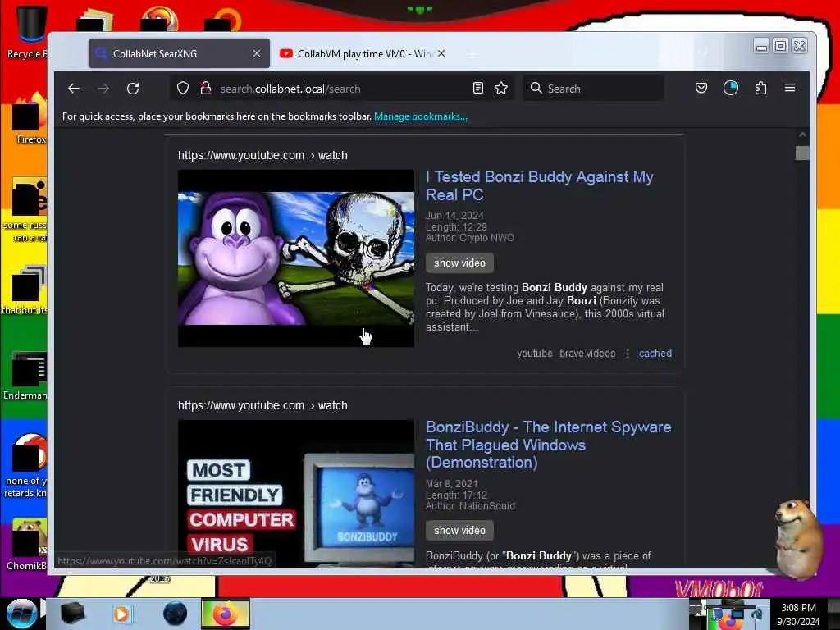Show video for the NationSquid result
Screen dimensions: 840x630
click(x=459, y=531)
